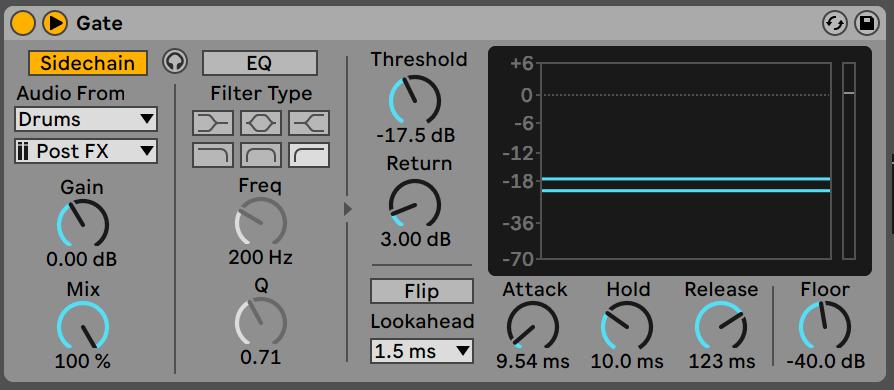Fold the device with the play-arrow icon
This screenshot has height=390, width=894.
(55, 23)
